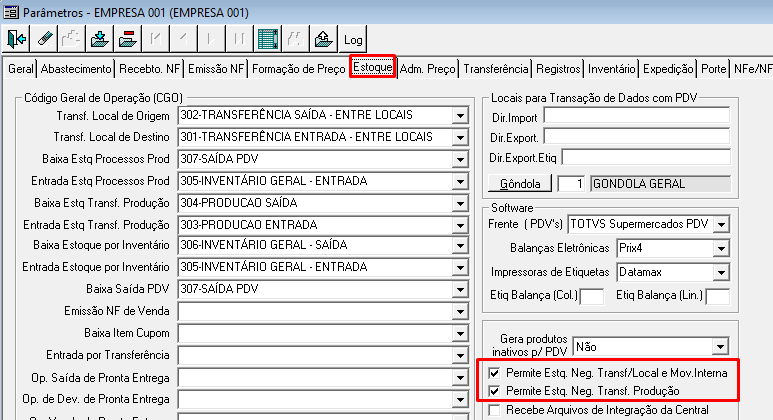Click the next record navigation icon
Screen dimensions: 773x420
[x=211, y=39]
